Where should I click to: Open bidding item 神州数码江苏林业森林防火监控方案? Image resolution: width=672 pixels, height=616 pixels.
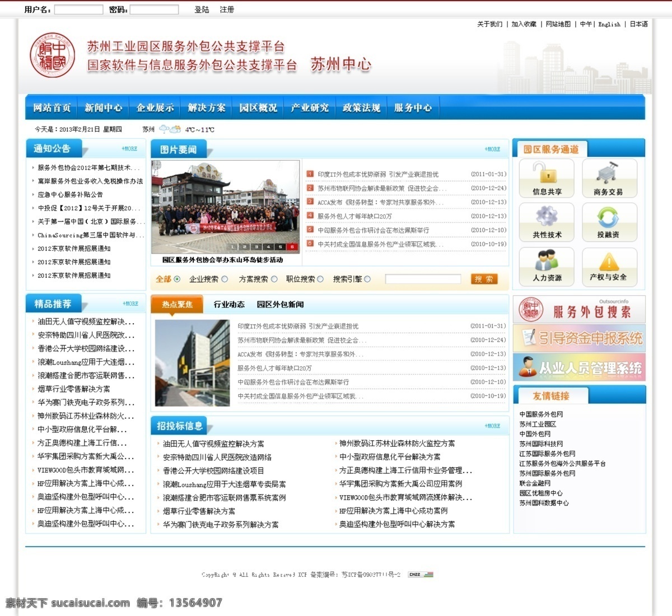397,443
